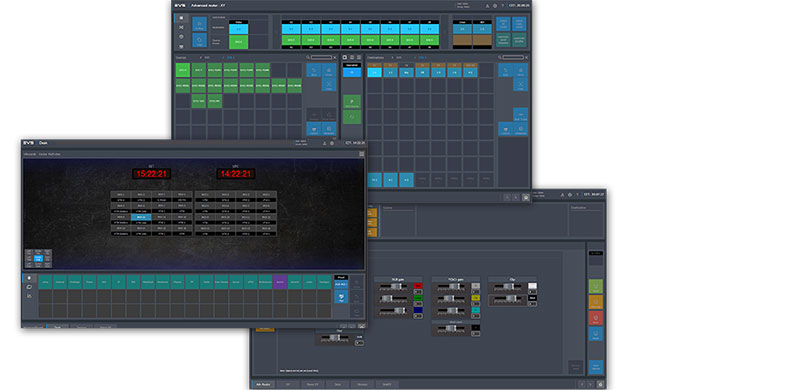
Task: Open the gear icon in the color correction window
Action: tap(570, 194)
